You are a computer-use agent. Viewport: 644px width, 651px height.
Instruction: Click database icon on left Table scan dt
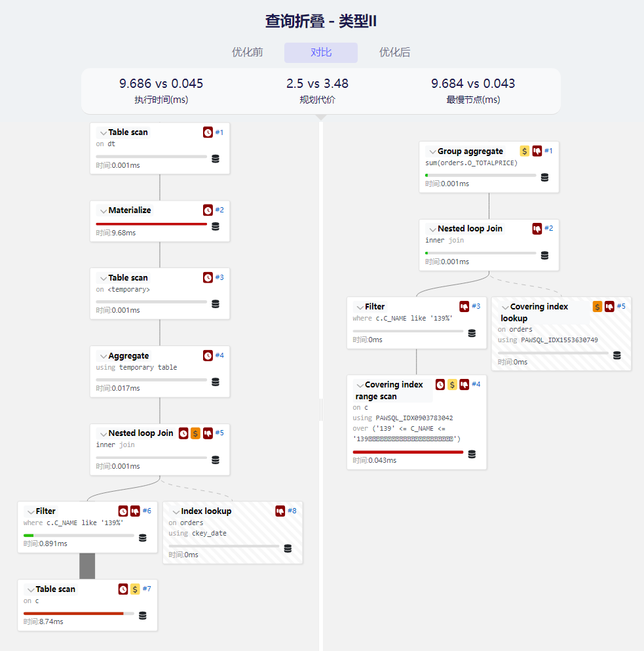[x=216, y=159]
